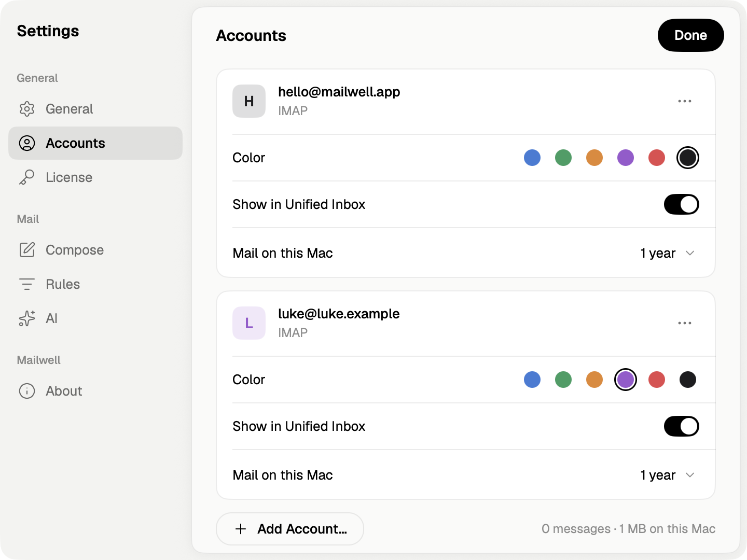The width and height of the screenshot is (747, 560).
Task: Click the filter lines icon beside Rules
Action: click(27, 284)
